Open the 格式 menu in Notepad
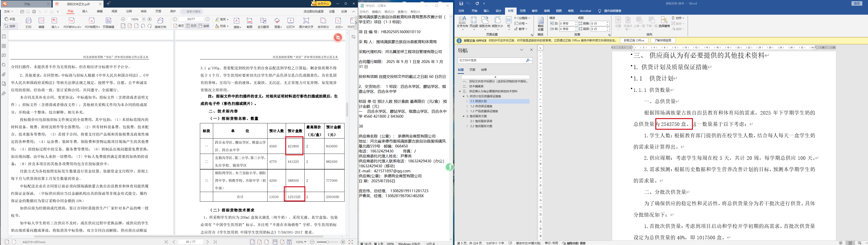868x245 pixels. point(389,12)
